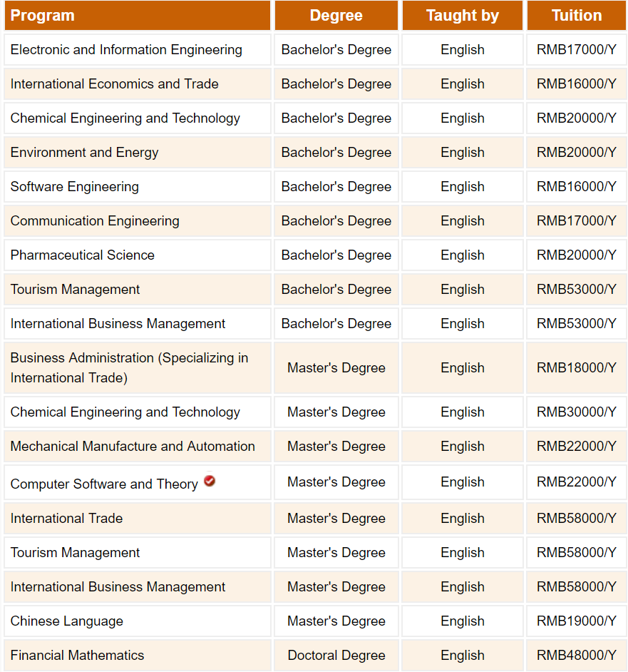628x672 pixels.
Task: View the Environment and Energy program
Action: click(84, 152)
